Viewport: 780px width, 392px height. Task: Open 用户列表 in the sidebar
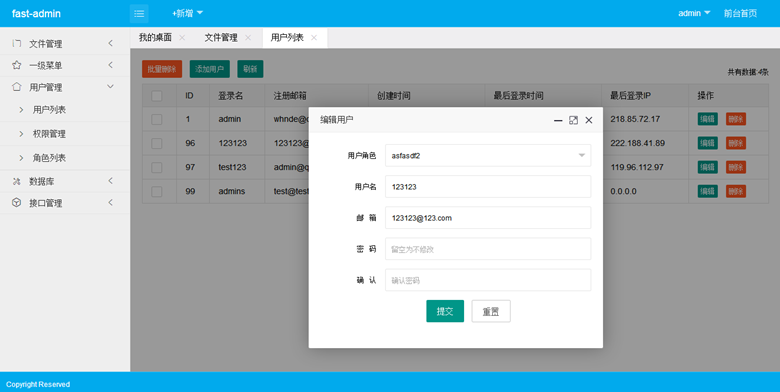[49, 110]
